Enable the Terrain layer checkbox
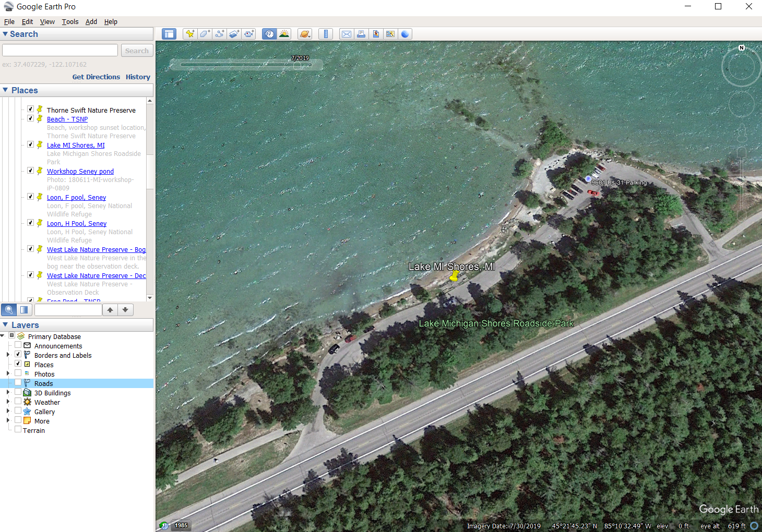 pos(18,429)
